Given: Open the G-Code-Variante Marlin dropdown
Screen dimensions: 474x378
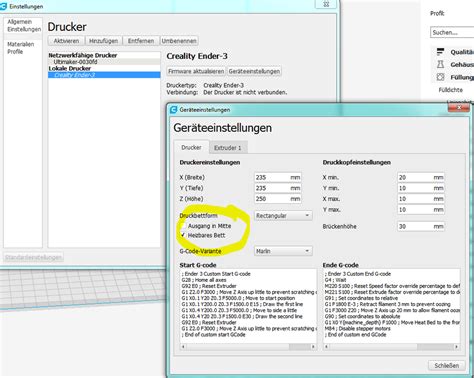Looking at the screenshot, I should coord(283,251).
